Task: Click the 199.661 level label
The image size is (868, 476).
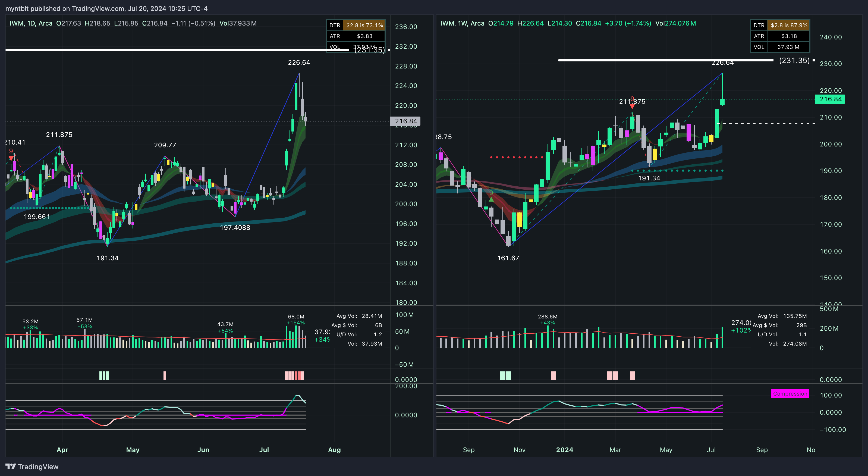Action: (37, 217)
